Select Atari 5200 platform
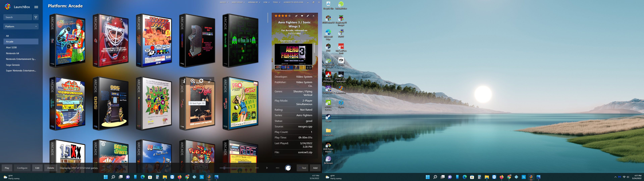Viewport: 644px width, 181px height. [21, 47]
